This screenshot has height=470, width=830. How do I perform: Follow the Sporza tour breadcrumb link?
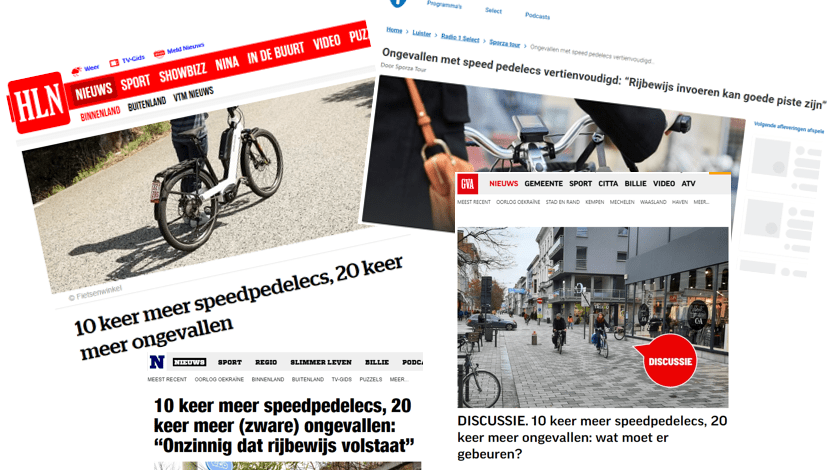pos(504,43)
